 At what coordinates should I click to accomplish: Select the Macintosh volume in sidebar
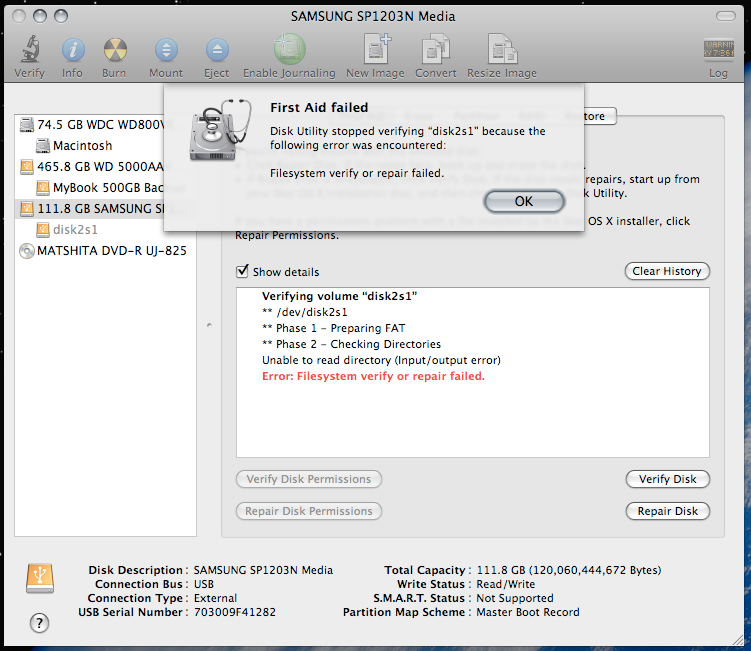click(82, 146)
